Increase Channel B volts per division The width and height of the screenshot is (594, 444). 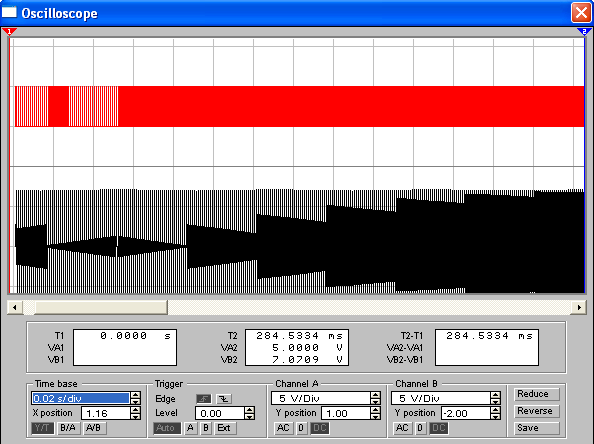click(x=496, y=395)
